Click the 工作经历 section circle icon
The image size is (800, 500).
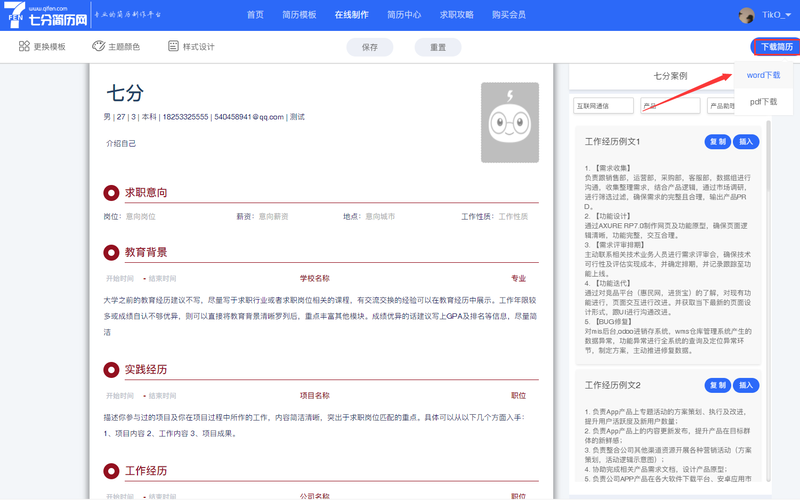point(111,471)
